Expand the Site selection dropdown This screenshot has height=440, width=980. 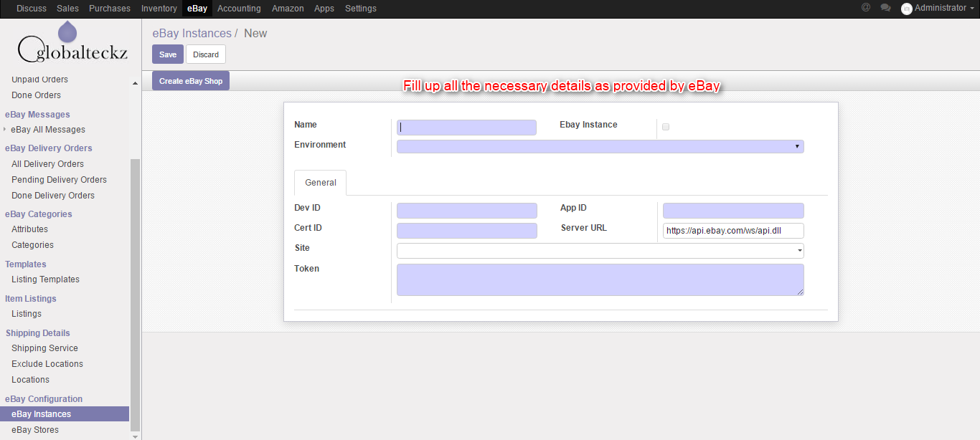600,251
